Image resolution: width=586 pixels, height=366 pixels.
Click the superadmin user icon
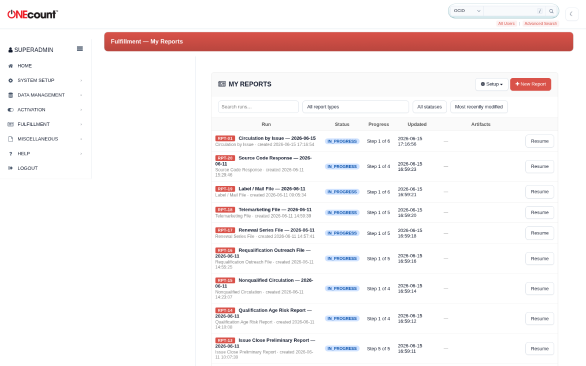pyautogui.click(x=10, y=50)
